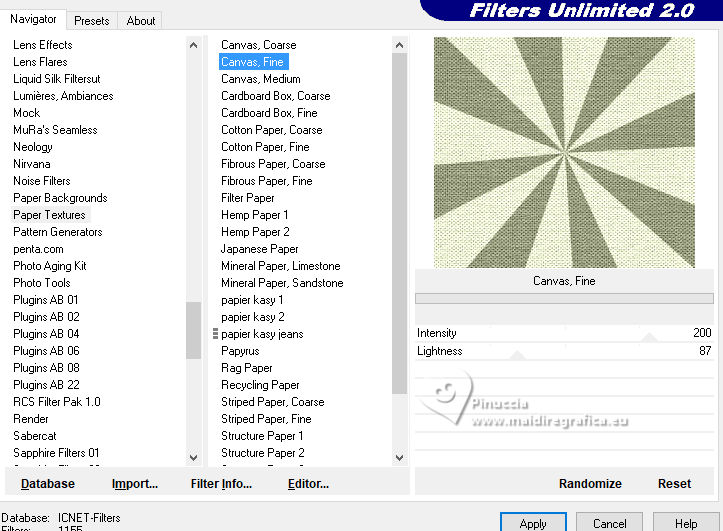This screenshot has width=723, height=531.
Task: Click the filter list scrollbar thumb
Action: [x=399, y=223]
